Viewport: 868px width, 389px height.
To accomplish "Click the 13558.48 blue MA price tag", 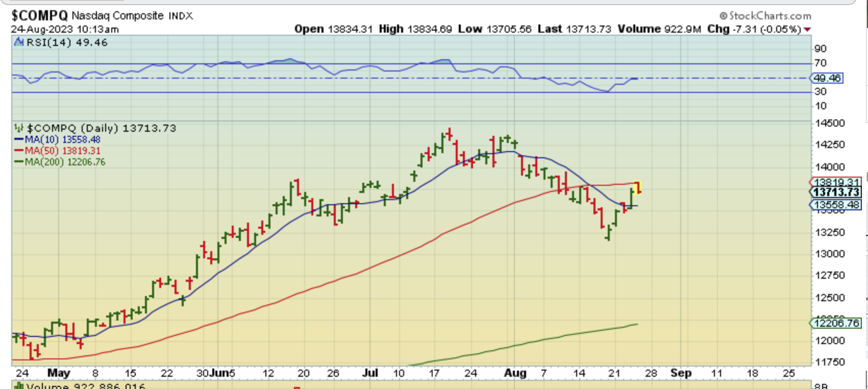I will click(836, 205).
